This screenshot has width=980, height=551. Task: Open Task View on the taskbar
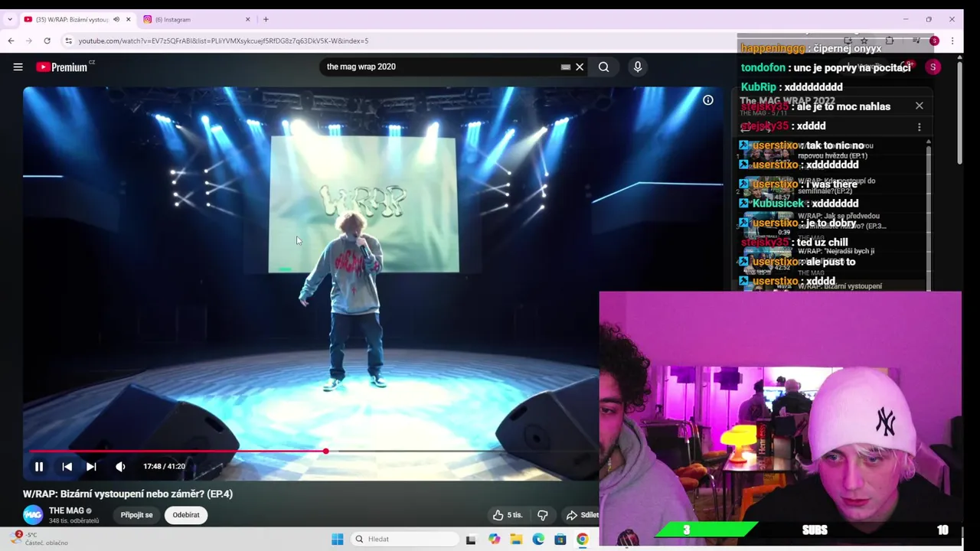click(471, 539)
